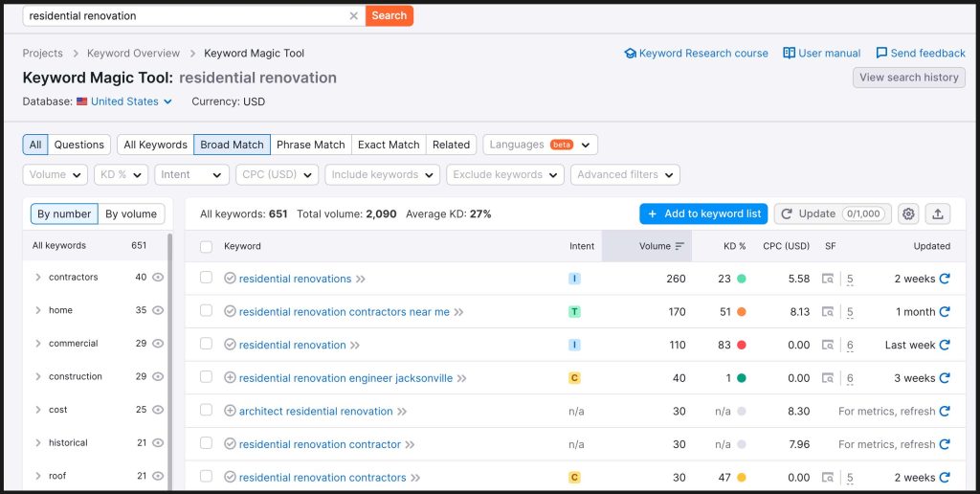
Task: Click the keyword groups sidebar scrollbar
Action: point(170,363)
